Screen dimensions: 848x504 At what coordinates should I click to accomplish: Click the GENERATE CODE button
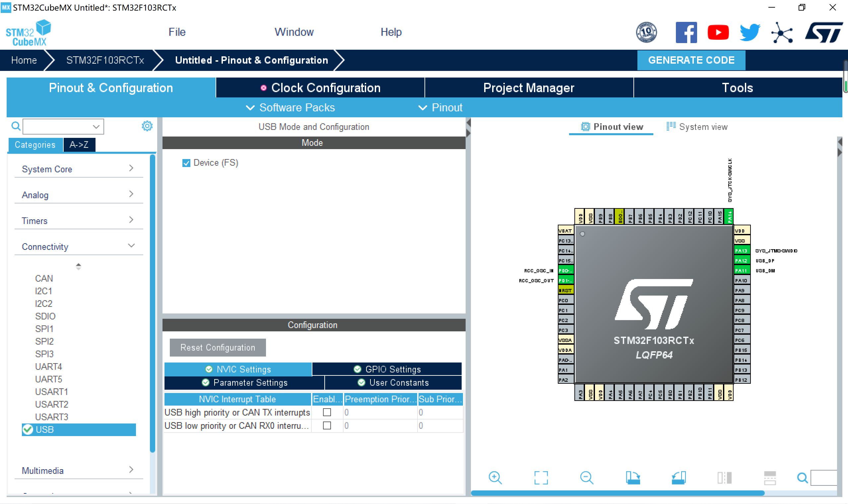point(691,60)
